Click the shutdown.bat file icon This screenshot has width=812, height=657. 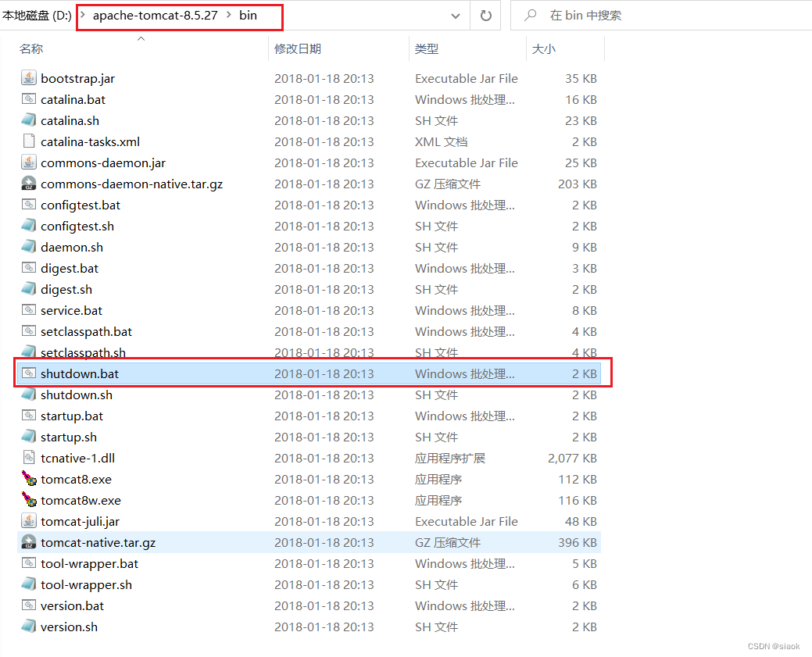[x=29, y=373]
